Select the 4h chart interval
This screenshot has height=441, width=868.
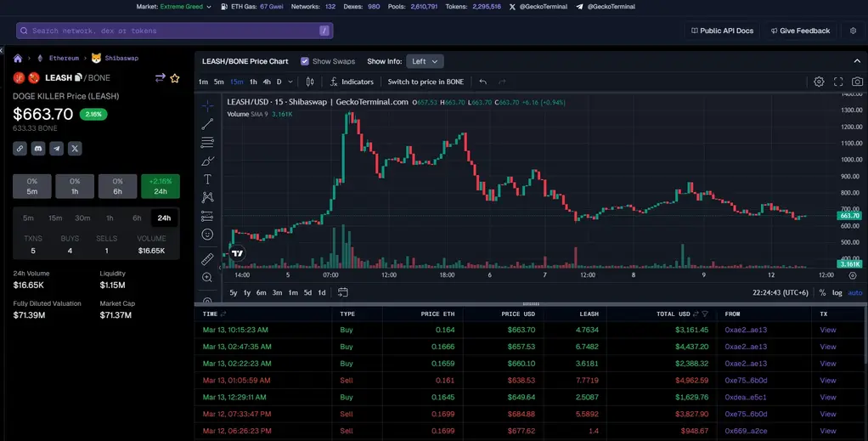[267, 82]
